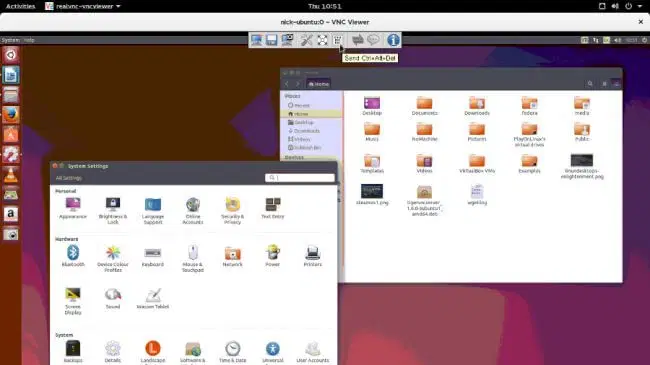The height and width of the screenshot is (365, 650).
Task: Open Bluetooth settings
Action: pos(73,256)
